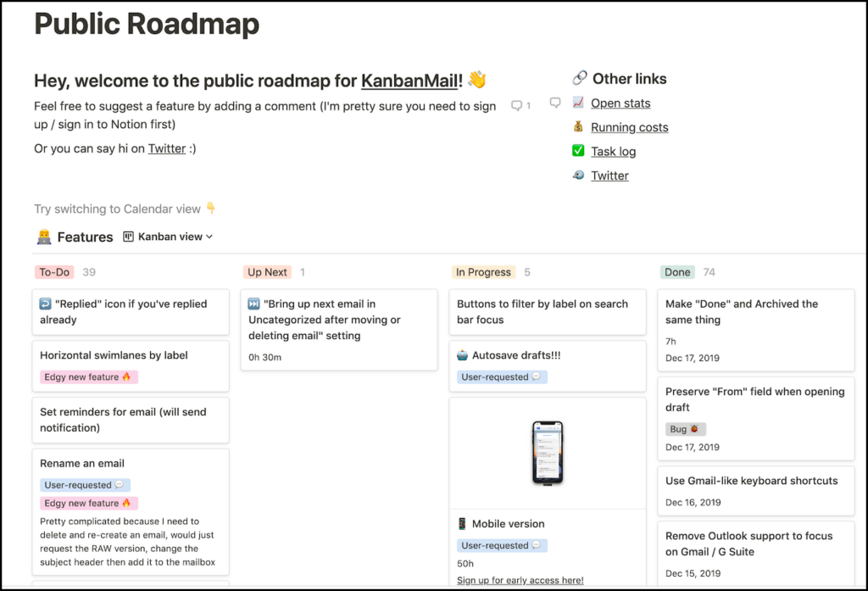
Task: Select the To-Do column header
Action: click(54, 272)
